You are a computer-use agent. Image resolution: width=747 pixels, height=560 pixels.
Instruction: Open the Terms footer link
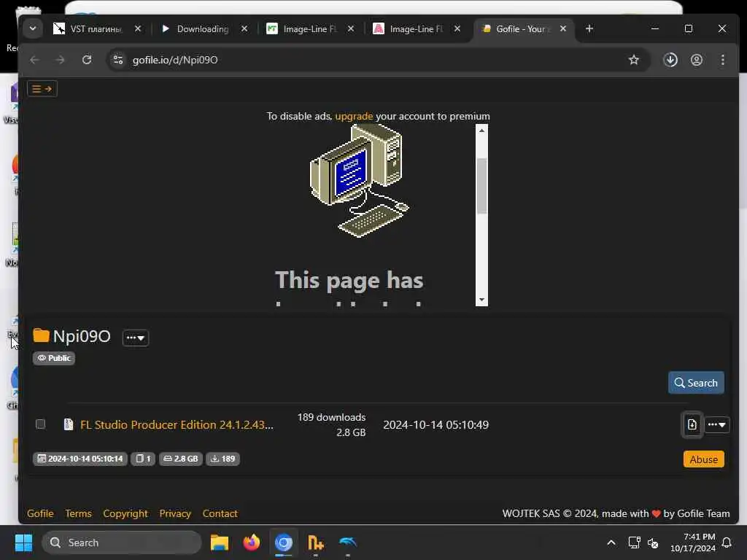tap(78, 513)
